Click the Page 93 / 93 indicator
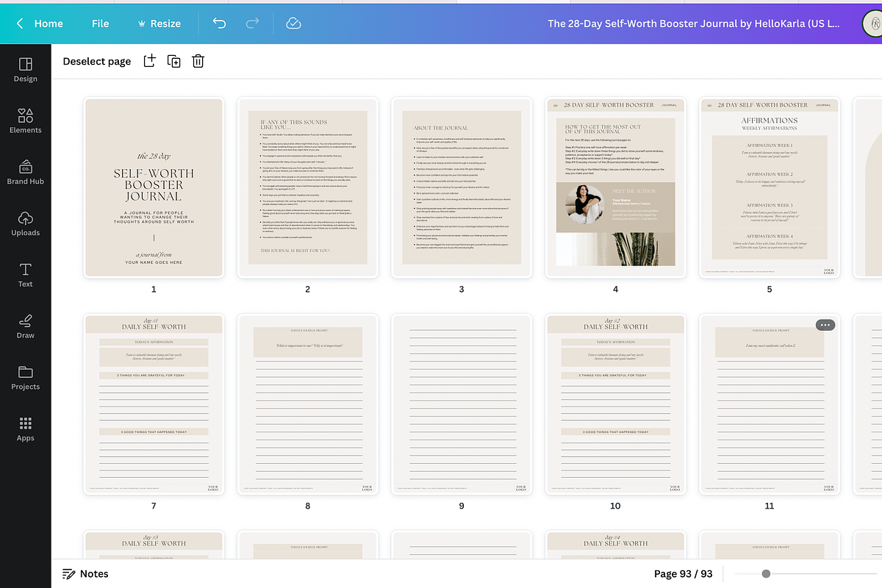 tap(683, 574)
